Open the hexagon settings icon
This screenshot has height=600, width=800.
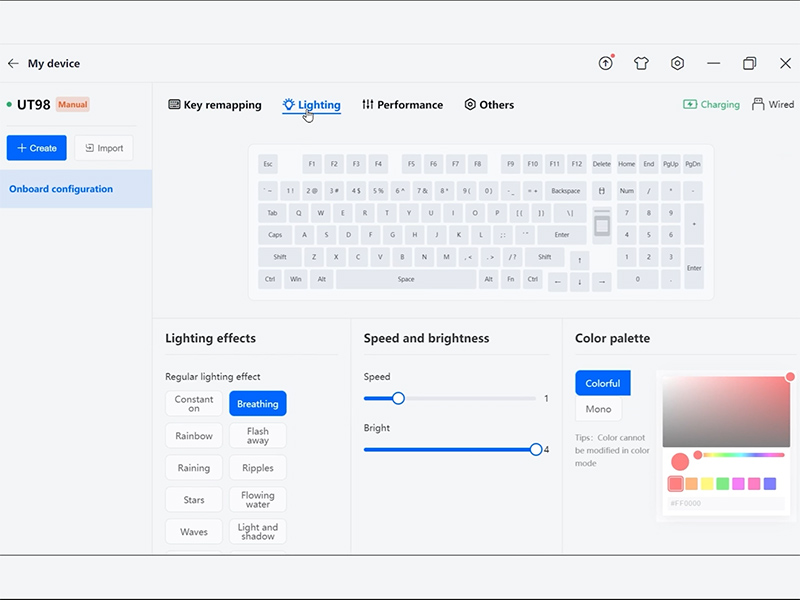tap(677, 63)
